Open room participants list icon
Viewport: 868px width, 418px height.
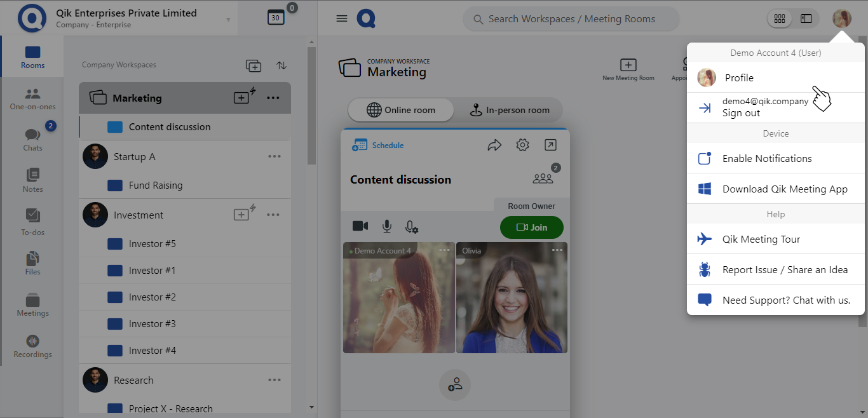543,179
